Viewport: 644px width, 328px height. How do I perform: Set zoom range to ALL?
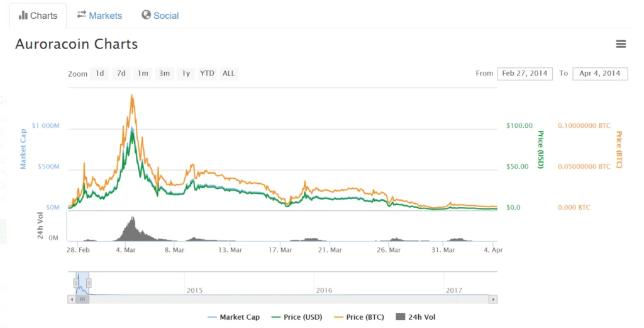[229, 74]
